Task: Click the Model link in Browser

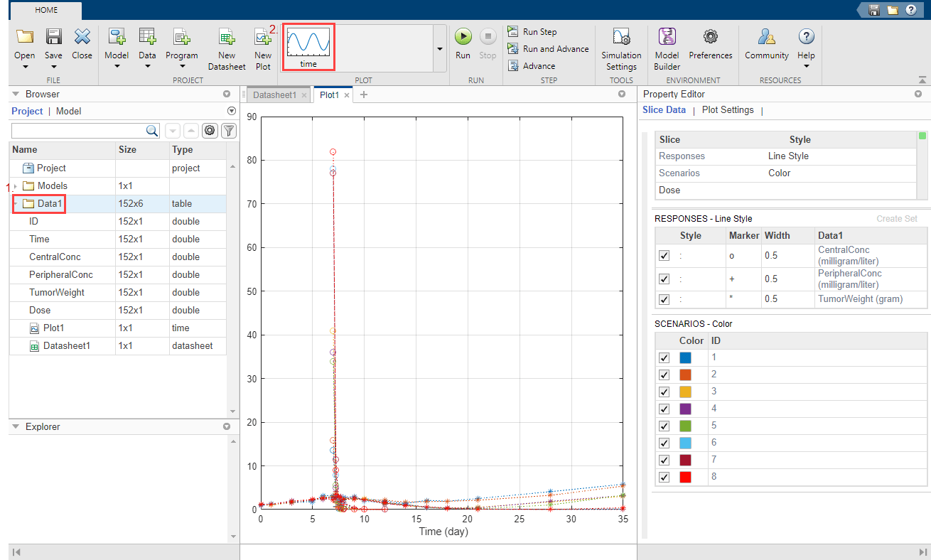Action: tap(68, 112)
